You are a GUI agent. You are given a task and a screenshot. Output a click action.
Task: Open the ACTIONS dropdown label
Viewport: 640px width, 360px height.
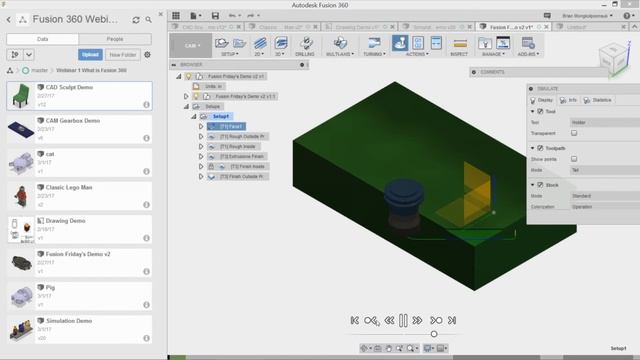tap(417, 54)
